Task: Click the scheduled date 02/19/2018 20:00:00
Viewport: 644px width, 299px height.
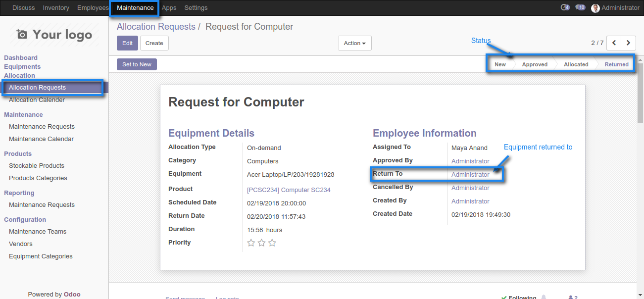Action: point(276,203)
